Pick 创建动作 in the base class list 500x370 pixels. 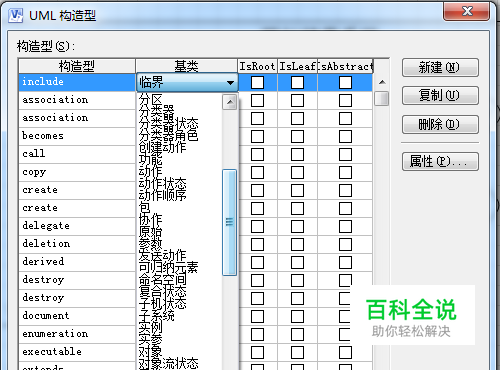pos(162,147)
